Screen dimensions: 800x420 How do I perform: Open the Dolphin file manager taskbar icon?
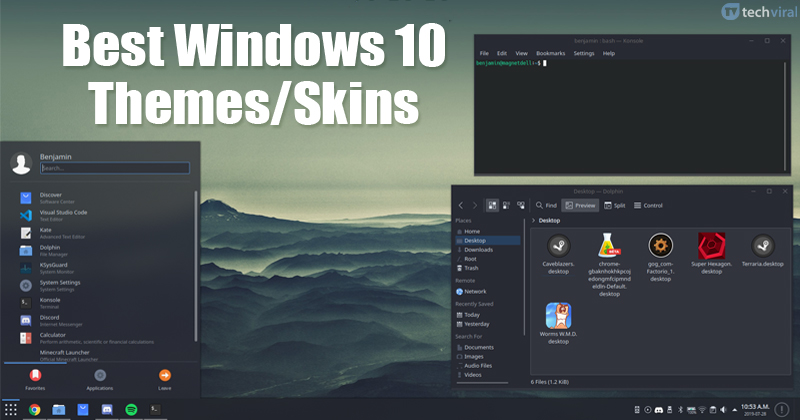pos(59,409)
